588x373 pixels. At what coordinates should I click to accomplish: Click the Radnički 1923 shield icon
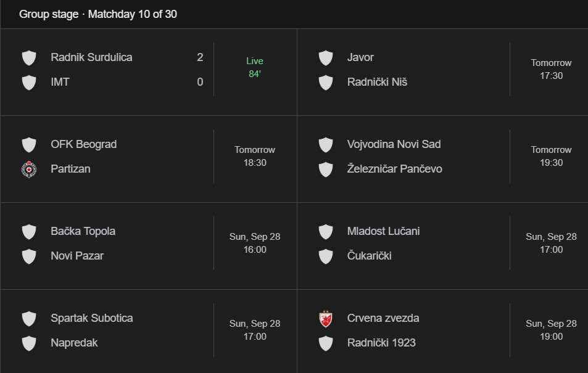pos(326,343)
